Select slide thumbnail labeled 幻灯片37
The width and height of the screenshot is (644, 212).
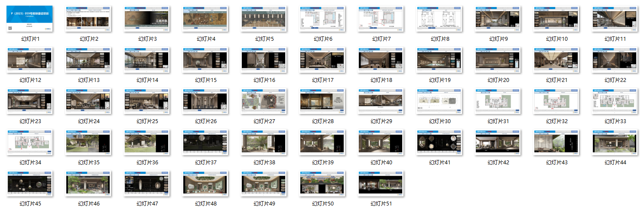tap(205, 143)
